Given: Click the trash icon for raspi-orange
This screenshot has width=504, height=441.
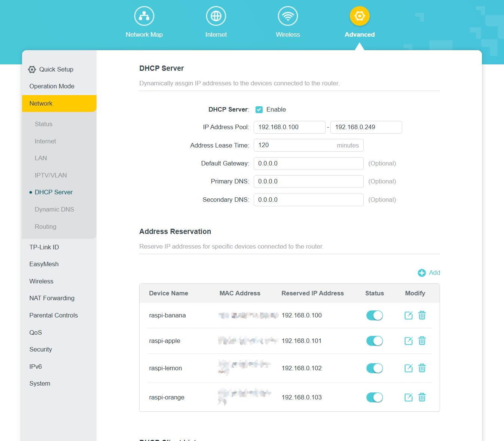Looking at the screenshot, I should coord(422,397).
